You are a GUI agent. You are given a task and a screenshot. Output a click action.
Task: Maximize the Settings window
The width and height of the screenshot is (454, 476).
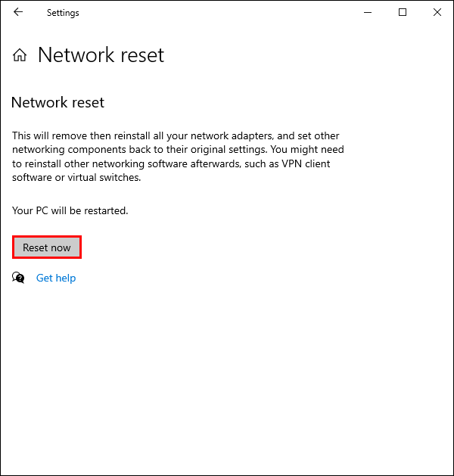pos(403,12)
